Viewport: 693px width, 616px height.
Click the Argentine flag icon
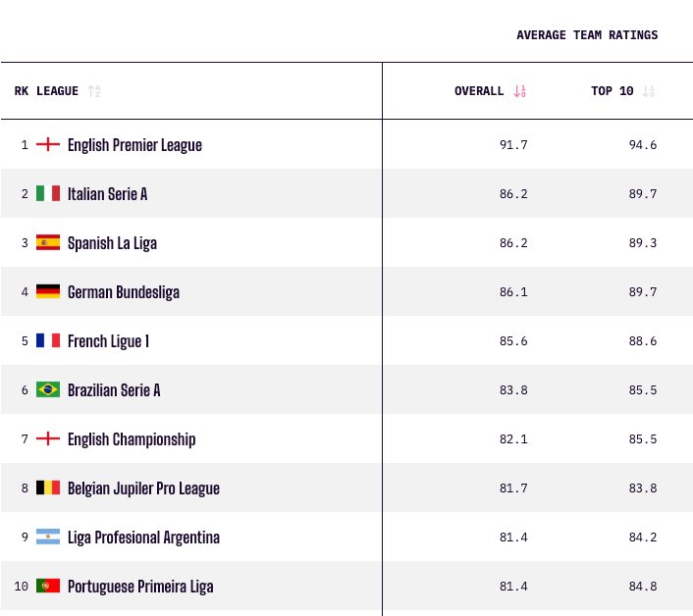click(48, 537)
